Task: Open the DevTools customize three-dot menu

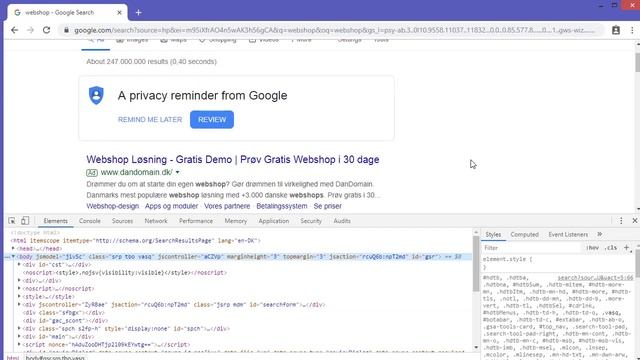Action: coord(621,221)
